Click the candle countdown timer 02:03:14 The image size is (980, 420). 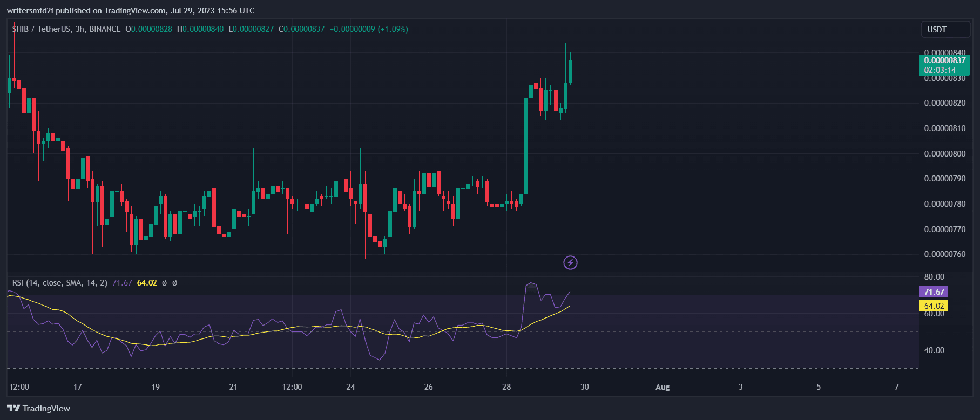point(940,70)
